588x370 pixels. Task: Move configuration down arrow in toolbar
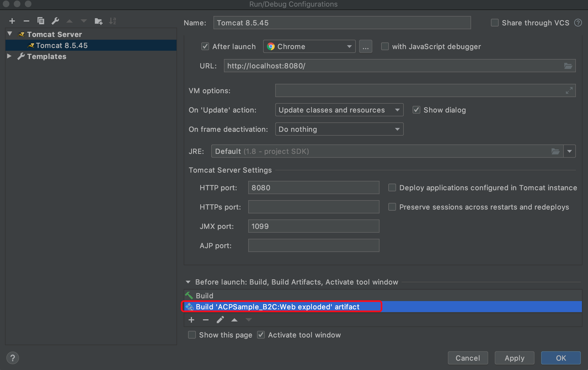(x=84, y=21)
